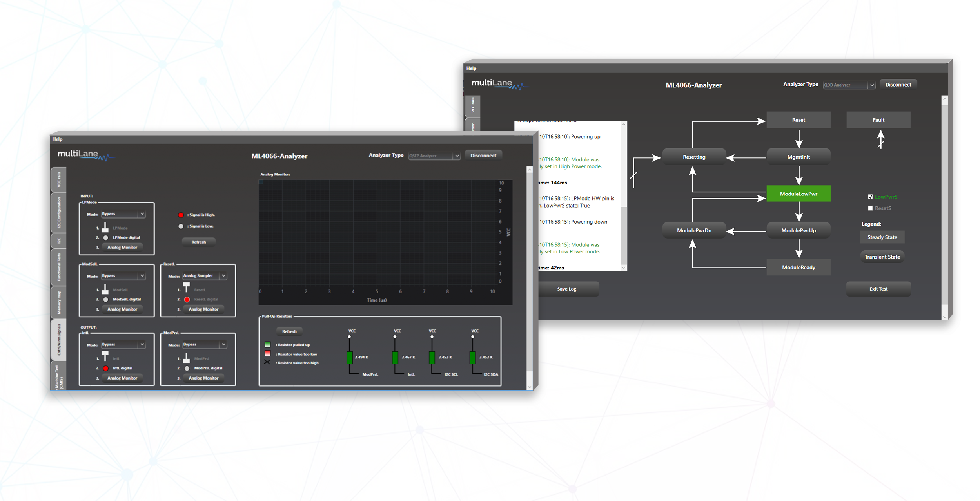Image resolution: width=980 pixels, height=501 pixels.
Task: Open the ModPrsL Mode dropdown
Action: coord(204,345)
